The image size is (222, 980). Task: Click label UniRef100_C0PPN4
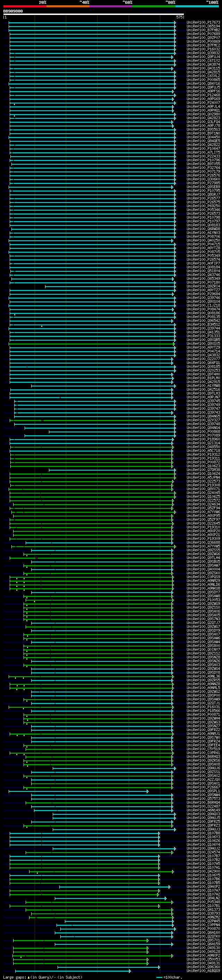(x=203, y=924)
